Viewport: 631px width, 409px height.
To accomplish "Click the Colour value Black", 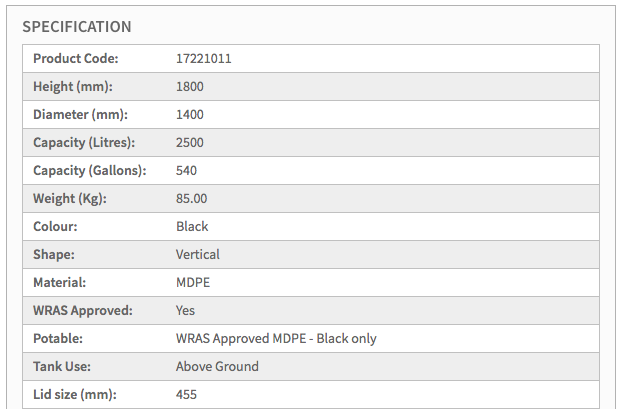I will [192, 227].
